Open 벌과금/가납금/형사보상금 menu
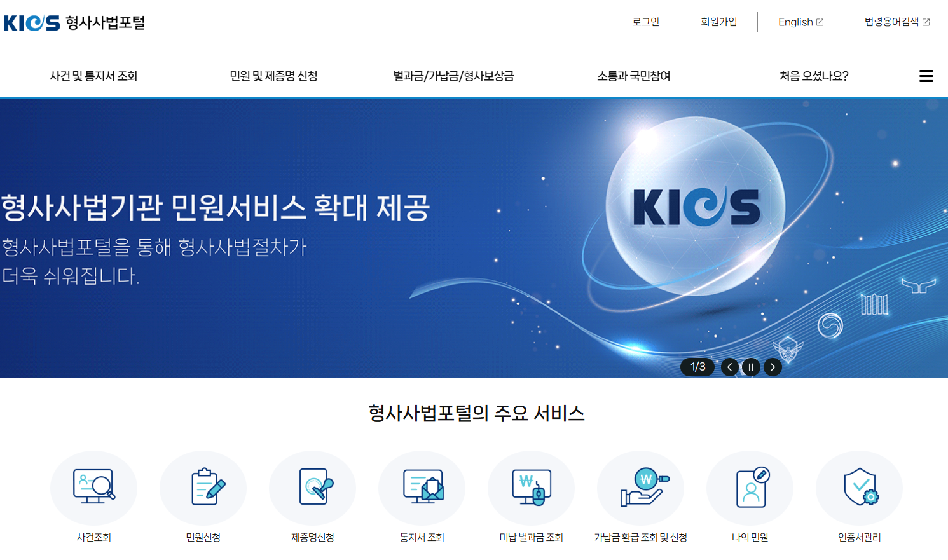The height and width of the screenshot is (560, 948). 453,76
